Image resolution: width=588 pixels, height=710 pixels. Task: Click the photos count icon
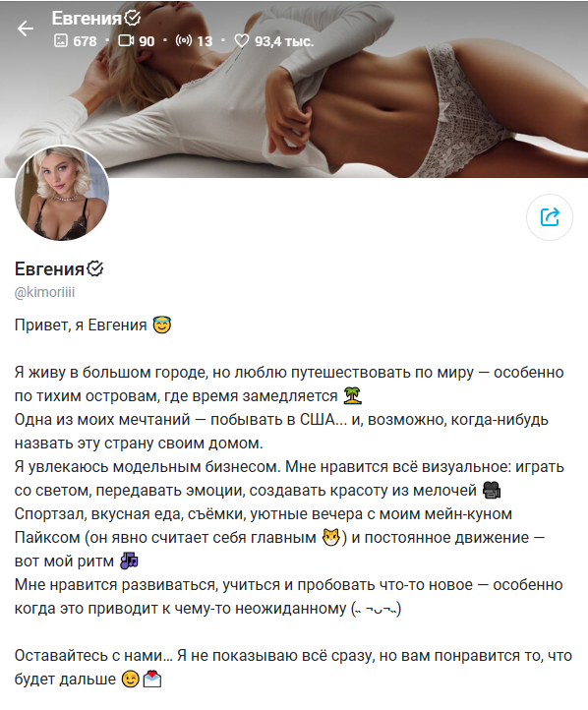[x=60, y=40]
